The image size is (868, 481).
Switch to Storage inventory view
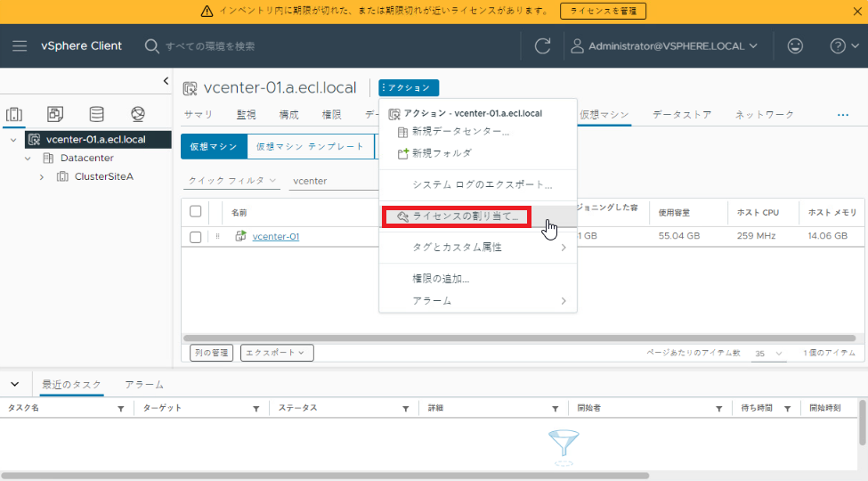click(x=96, y=114)
